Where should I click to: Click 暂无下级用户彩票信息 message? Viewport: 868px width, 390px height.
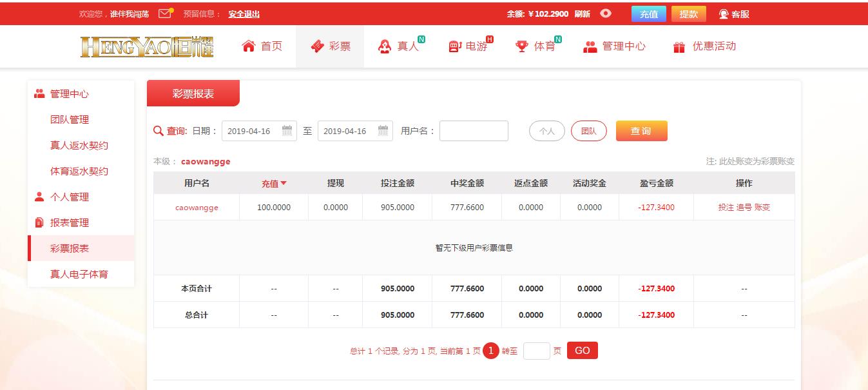474,248
